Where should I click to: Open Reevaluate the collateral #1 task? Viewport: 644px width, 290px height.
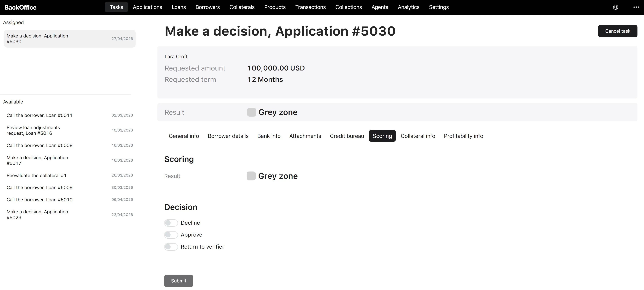point(70,175)
